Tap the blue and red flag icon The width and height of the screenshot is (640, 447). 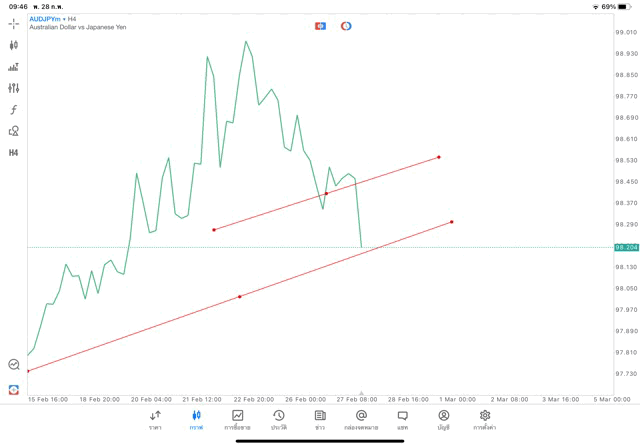(x=320, y=26)
